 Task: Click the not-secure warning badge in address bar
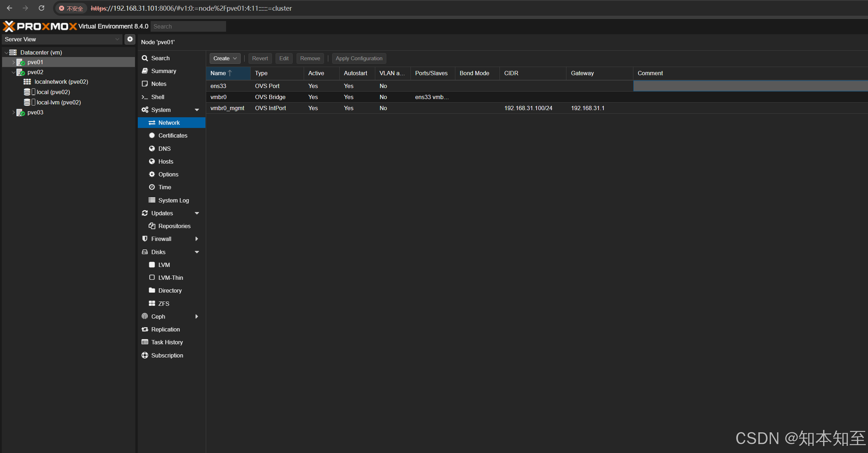pyautogui.click(x=71, y=8)
